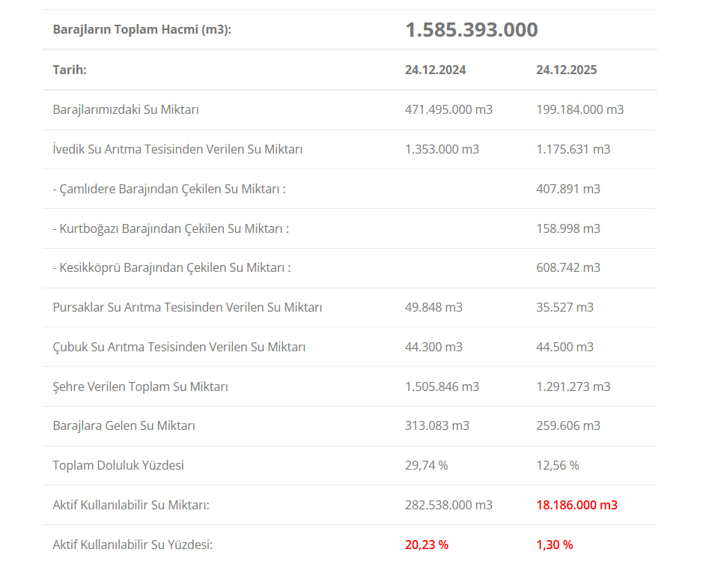Viewport: 712px width, 588px height.
Task: Click the red 1,30 % percentage
Action: coord(554,545)
